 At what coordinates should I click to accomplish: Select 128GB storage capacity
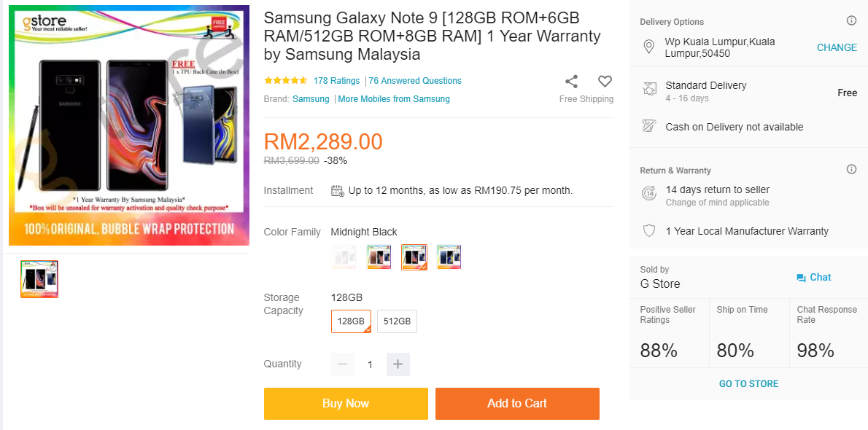(x=351, y=321)
